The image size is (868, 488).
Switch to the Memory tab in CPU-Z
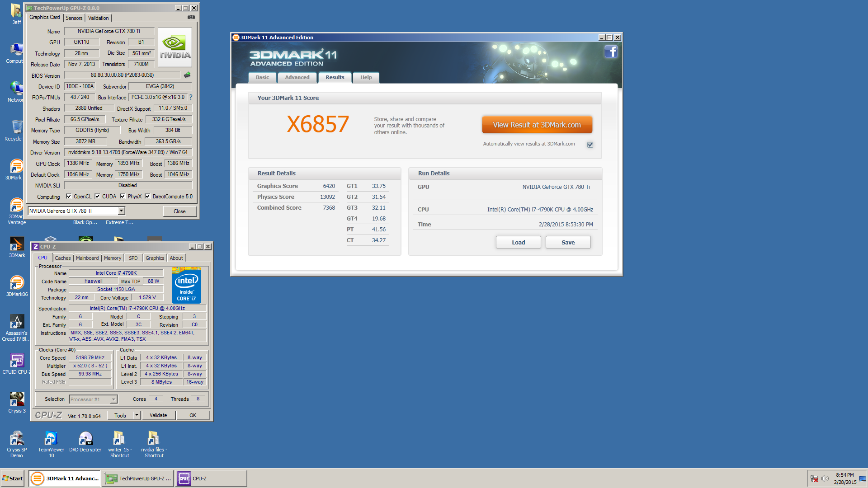pyautogui.click(x=113, y=258)
